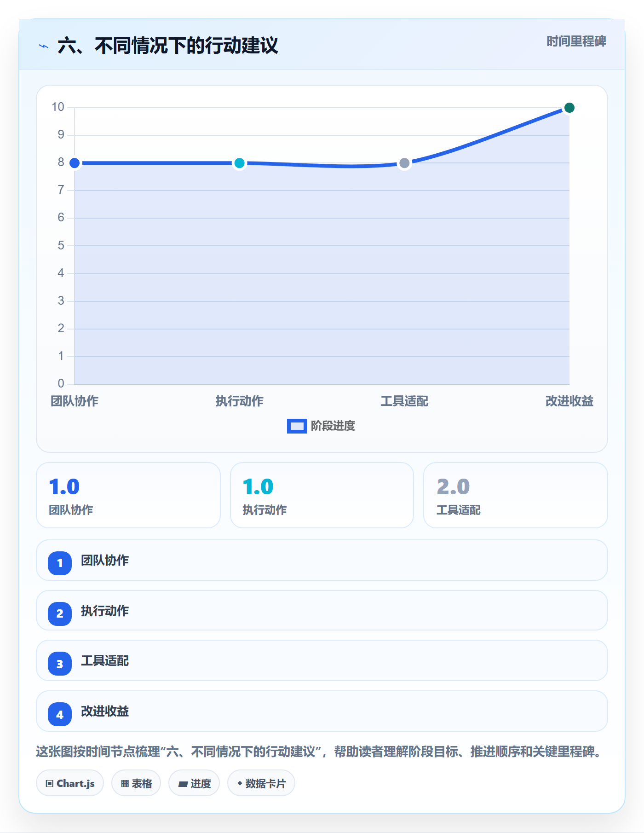Click the 时间里程碑 label in the header
Image resolution: width=644 pixels, height=833 pixels.
point(576,41)
